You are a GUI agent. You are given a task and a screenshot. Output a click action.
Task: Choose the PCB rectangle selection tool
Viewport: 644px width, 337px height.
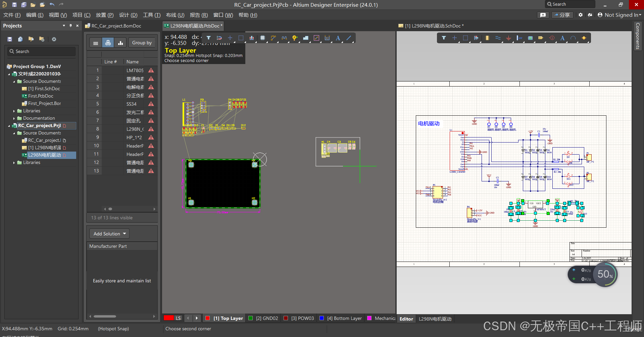241,38
